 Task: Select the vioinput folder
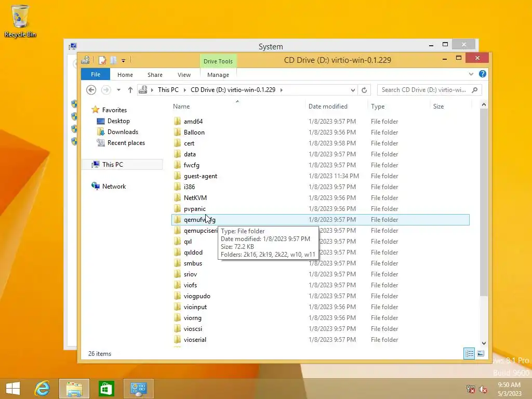pos(195,307)
